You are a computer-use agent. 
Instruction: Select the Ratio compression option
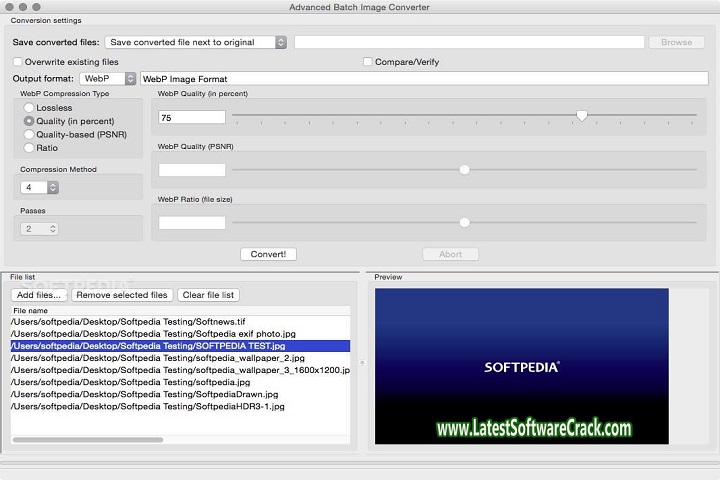click(30, 148)
